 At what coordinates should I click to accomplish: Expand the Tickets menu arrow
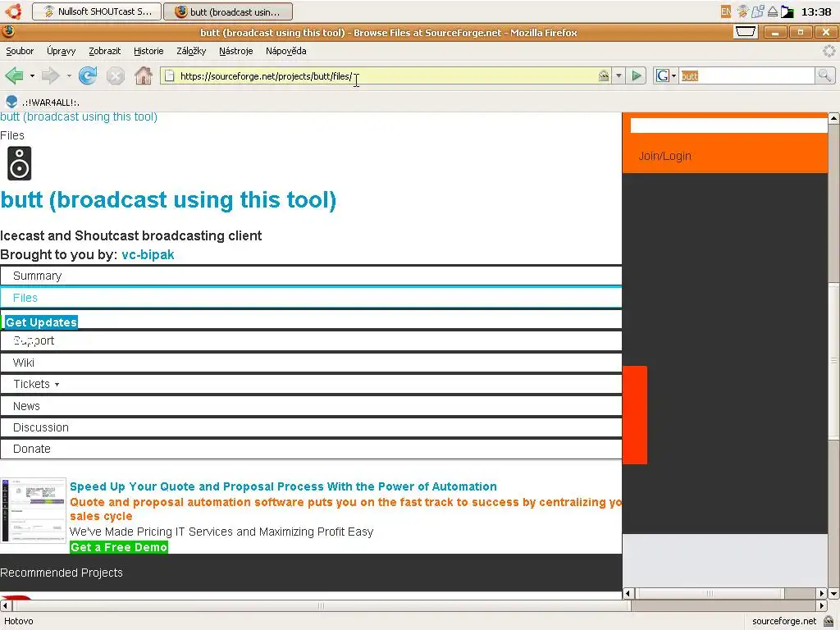57,385
